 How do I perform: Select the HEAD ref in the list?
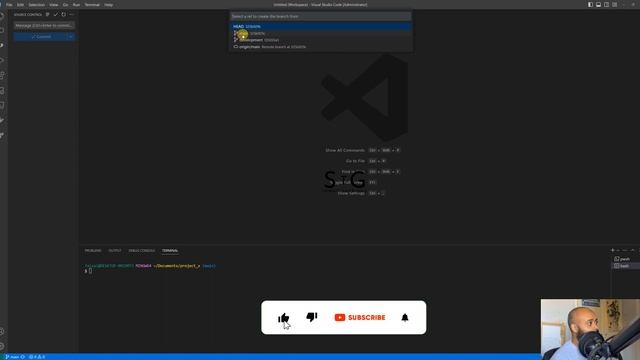320,26
